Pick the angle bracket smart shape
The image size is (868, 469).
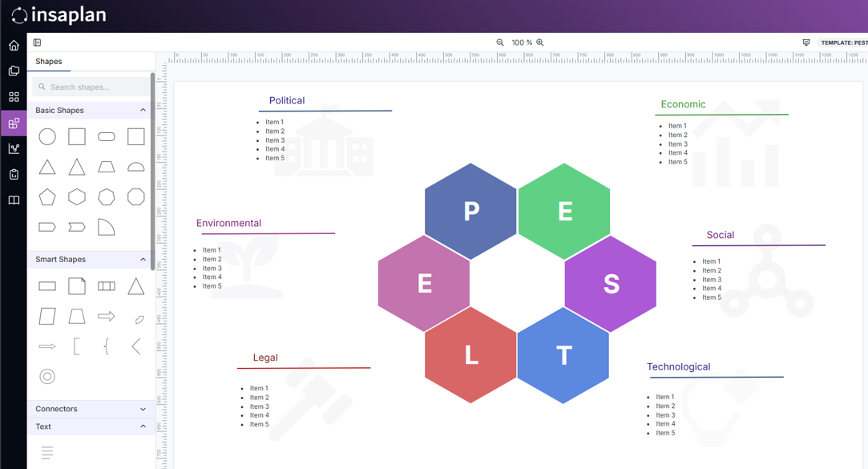135,346
